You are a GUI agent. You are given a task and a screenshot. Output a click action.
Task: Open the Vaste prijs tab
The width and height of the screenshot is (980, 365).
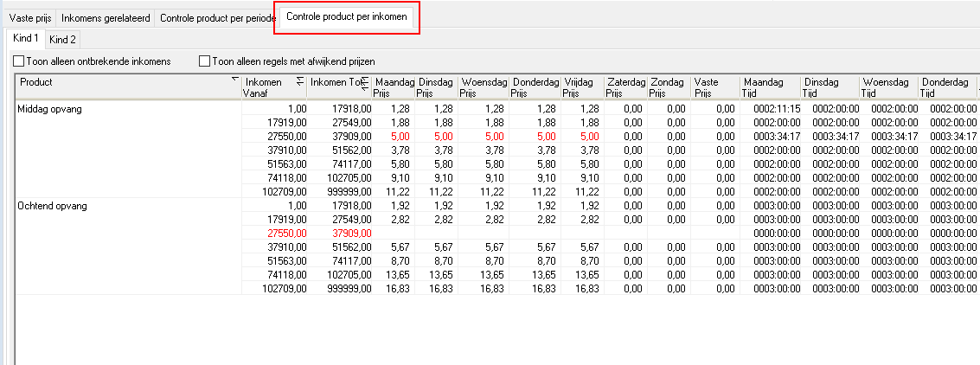(x=30, y=18)
